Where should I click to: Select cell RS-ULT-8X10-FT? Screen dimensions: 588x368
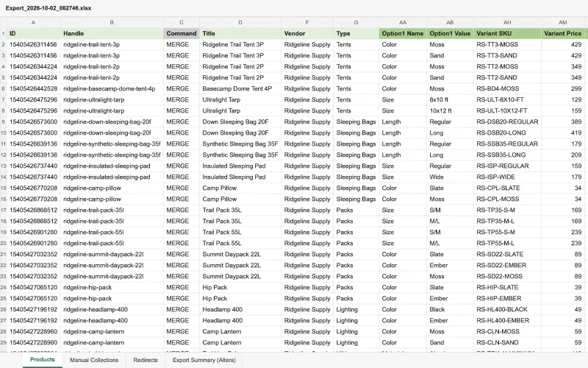point(507,99)
